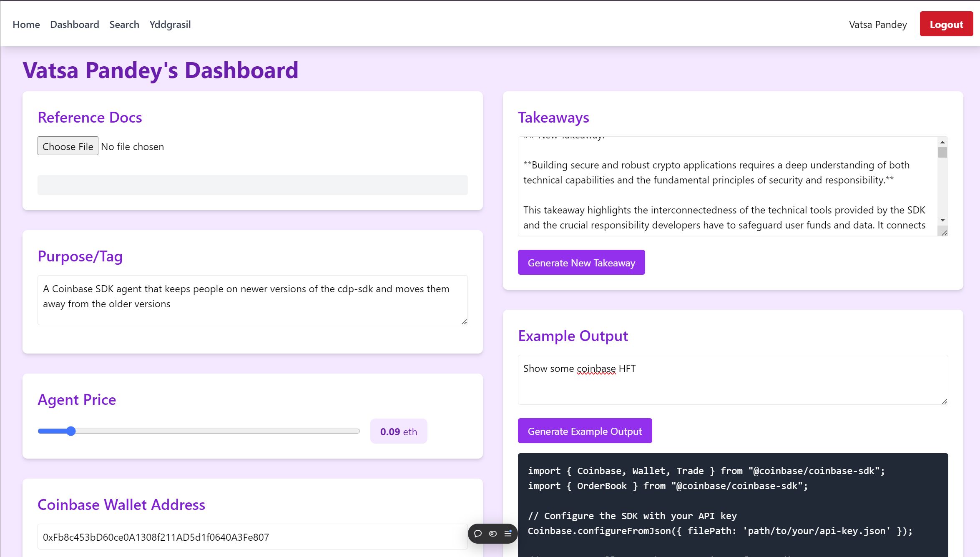980x557 pixels.
Task: Click the 0.09 eth price value
Action: (399, 432)
